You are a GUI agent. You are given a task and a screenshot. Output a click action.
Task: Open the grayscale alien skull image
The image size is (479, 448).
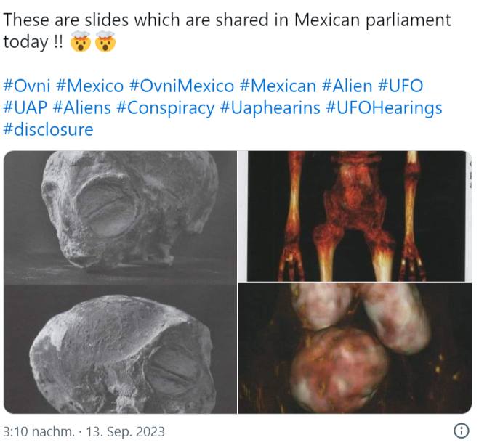point(120,282)
